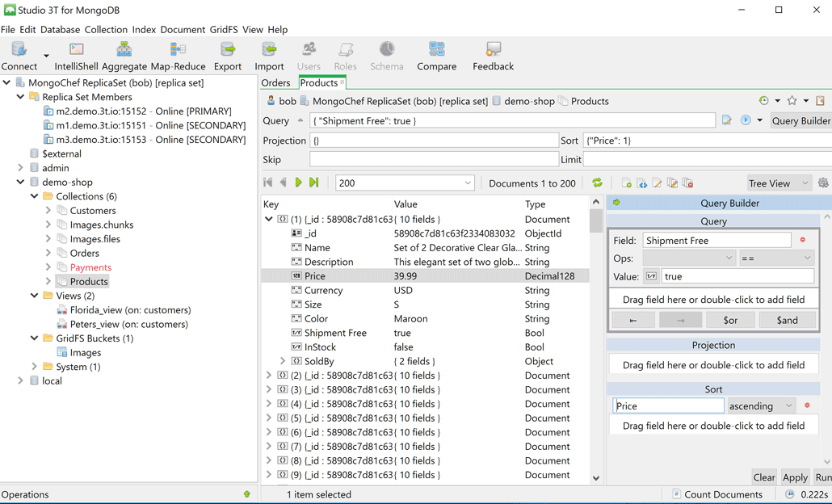The image size is (832, 504).
Task: Open the empty Ops dropdown
Action: [689, 258]
